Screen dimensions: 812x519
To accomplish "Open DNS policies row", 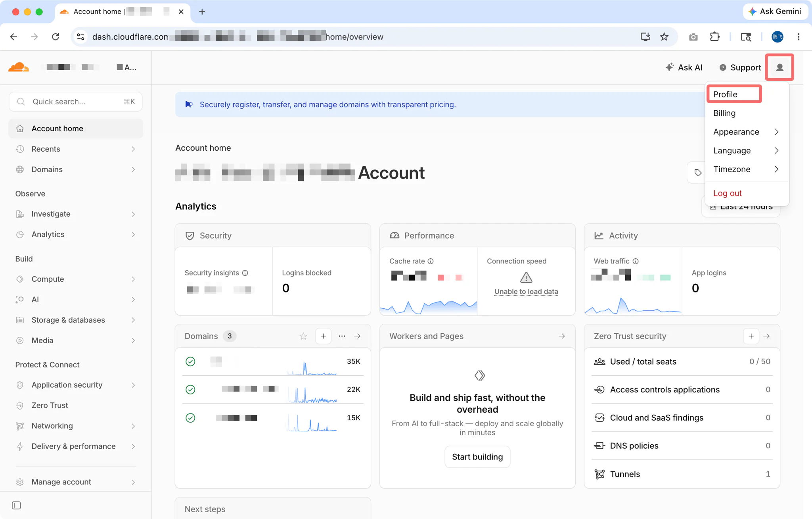I will pyautogui.click(x=682, y=446).
